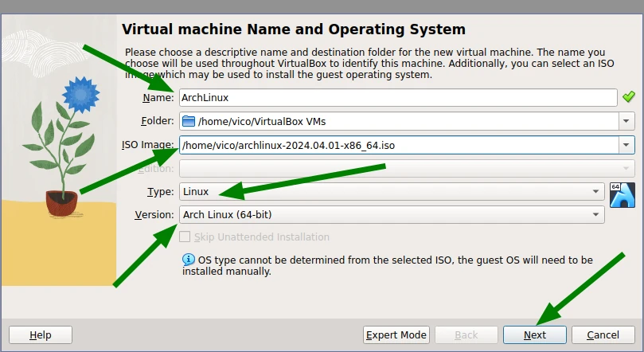
Task: Switch to Expert Mode
Action: (x=396, y=335)
